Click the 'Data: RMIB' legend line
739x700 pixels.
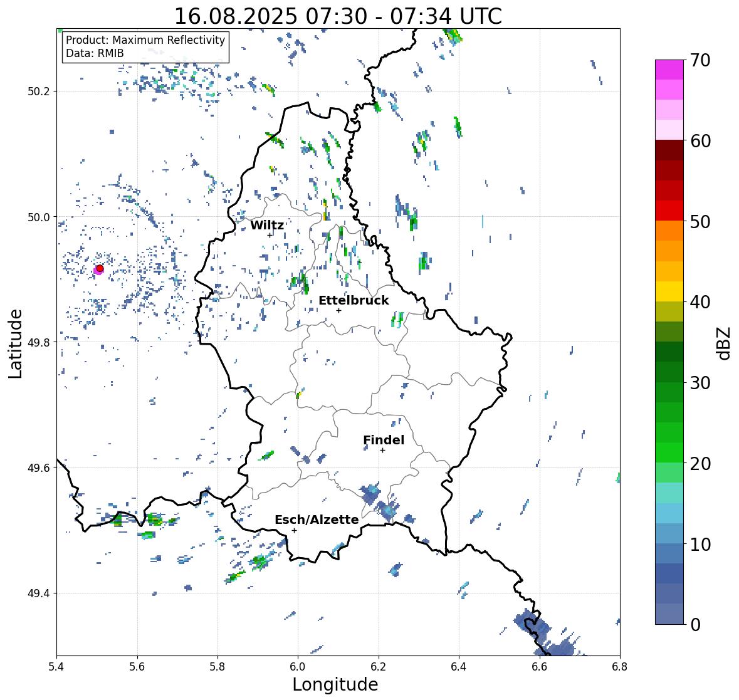[x=95, y=53]
